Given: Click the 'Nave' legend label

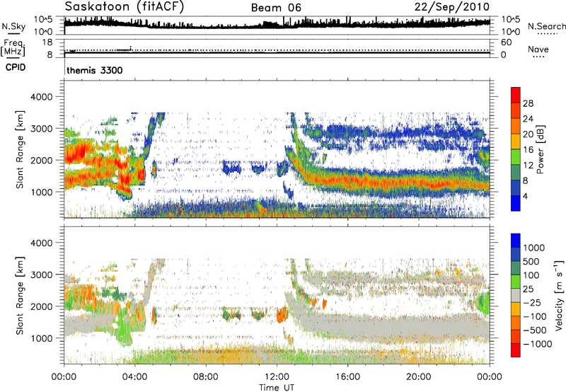Looking at the screenshot, I should click(x=538, y=49).
